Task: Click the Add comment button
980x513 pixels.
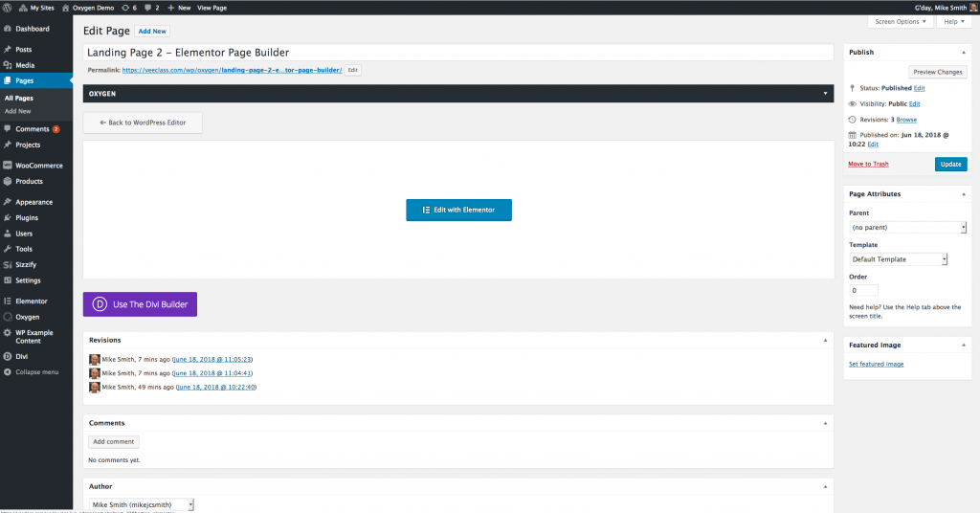Action: 113,442
